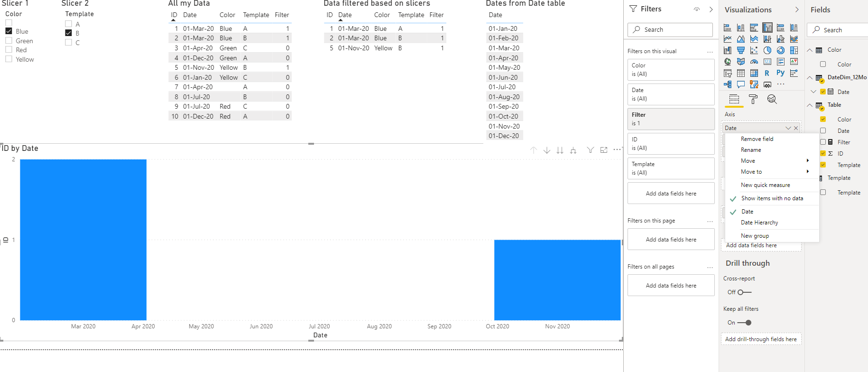This screenshot has height=372, width=868.
Task: Open the Format paint roller tab
Action: click(753, 99)
